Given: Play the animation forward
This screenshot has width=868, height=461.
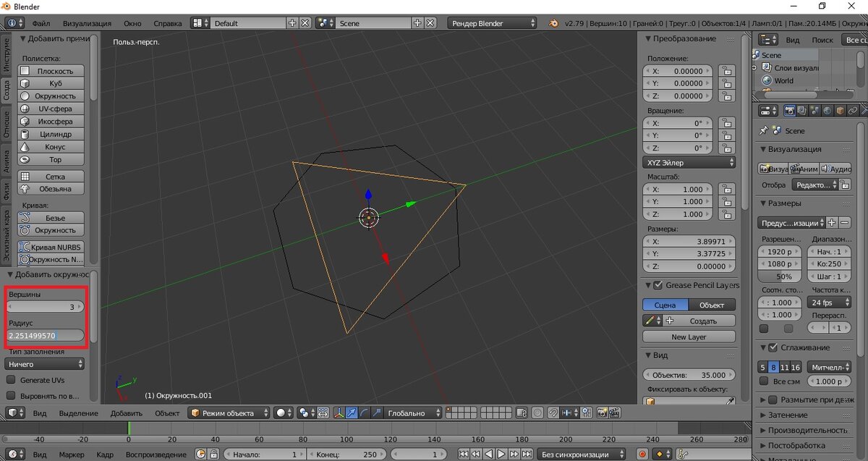Looking at the screenshot, I should click(501, 454).
